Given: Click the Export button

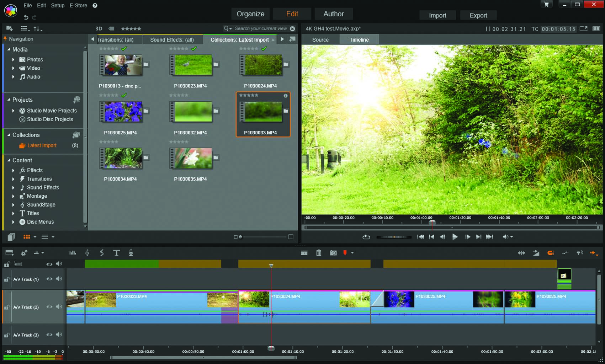Looking at the screenshot, I should pyautogui.click(x=478, y=15).
